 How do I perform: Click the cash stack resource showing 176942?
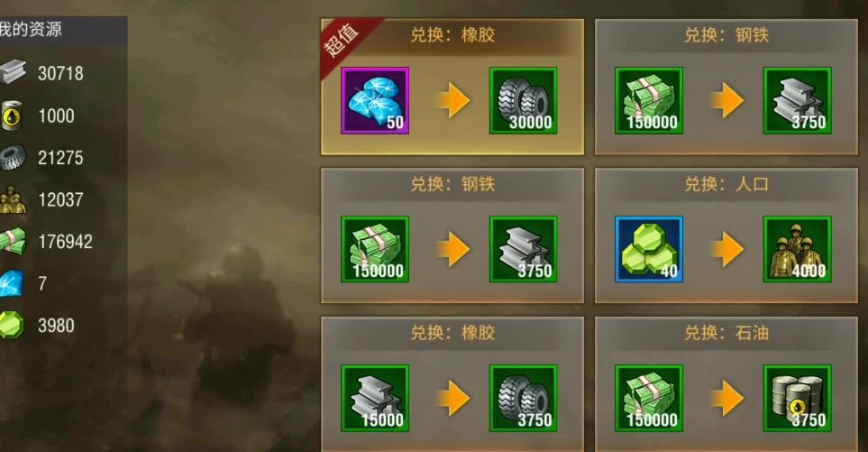[13, 242]
